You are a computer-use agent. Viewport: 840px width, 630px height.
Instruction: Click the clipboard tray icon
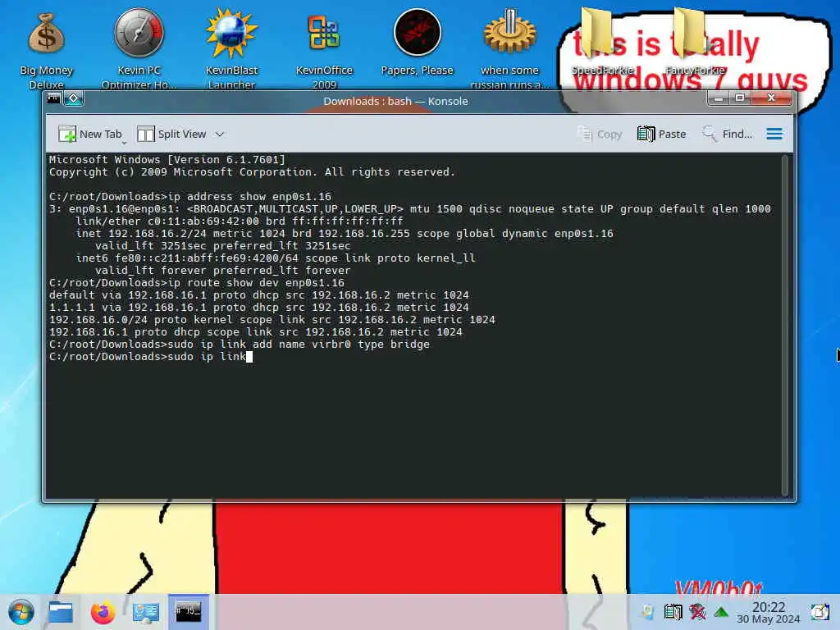673,612
